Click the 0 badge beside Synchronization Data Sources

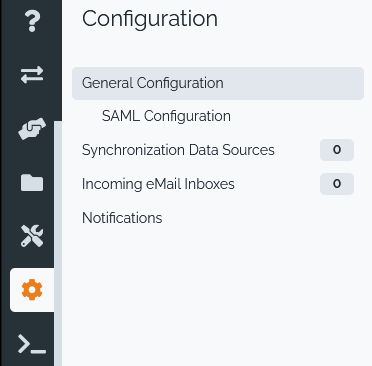coord(337,150)
